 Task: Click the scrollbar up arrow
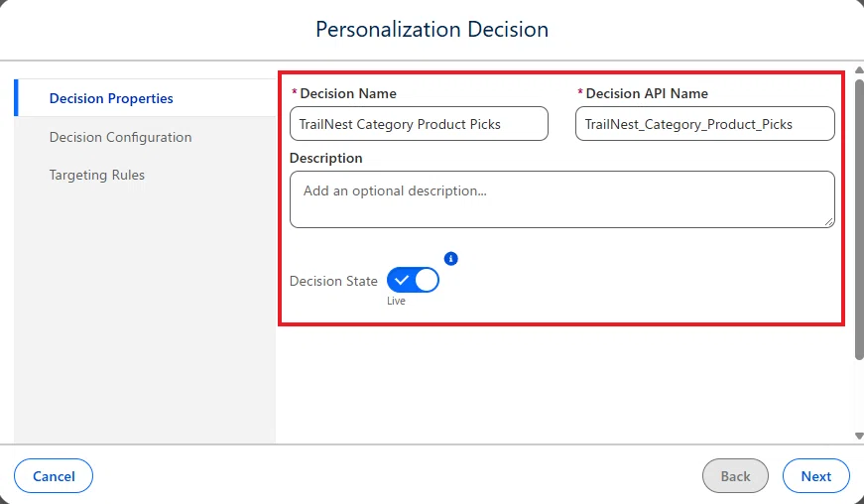pyautogui.click(x=859, y=70)
